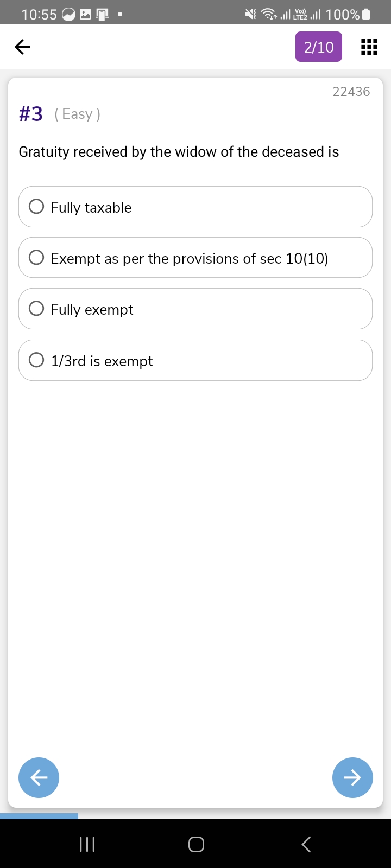This screenshot has height=868, width=391.
Task: Select the 'Fully exempt' option
Action: (36, 309)
